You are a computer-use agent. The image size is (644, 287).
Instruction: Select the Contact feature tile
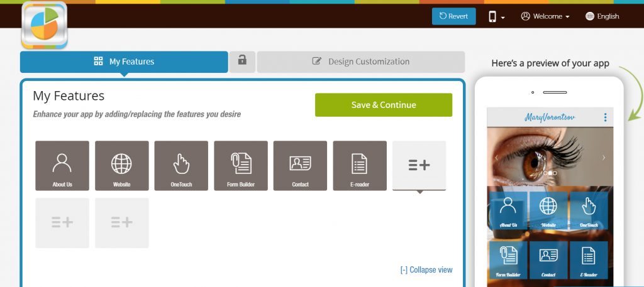coord(300,166)
